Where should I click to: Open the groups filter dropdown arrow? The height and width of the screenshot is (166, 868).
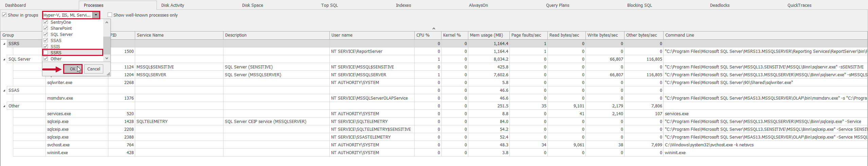(96, 15)
